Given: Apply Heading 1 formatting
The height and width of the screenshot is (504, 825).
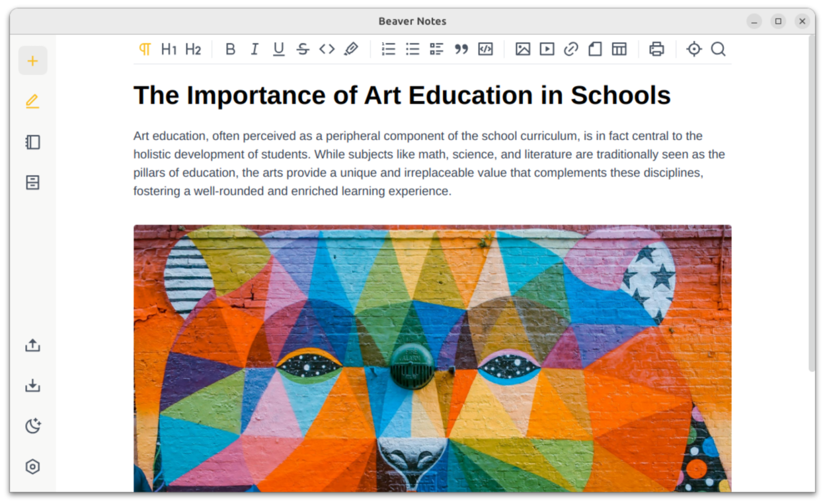Looking at the screenshot, I should pyautogui.click(x=169, y=49).
